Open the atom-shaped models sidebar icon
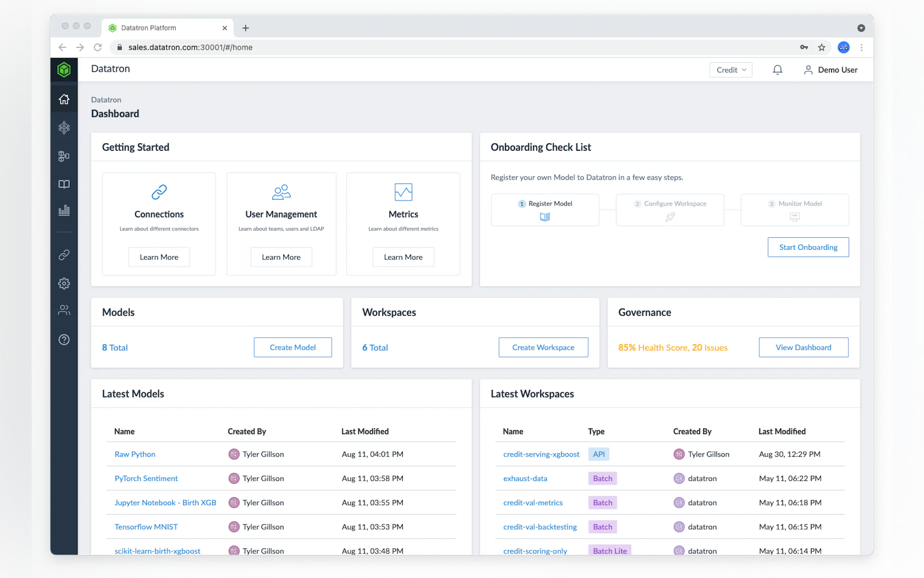Image resolution: width=924 pixels, height=578 pixels. point(64,128)
